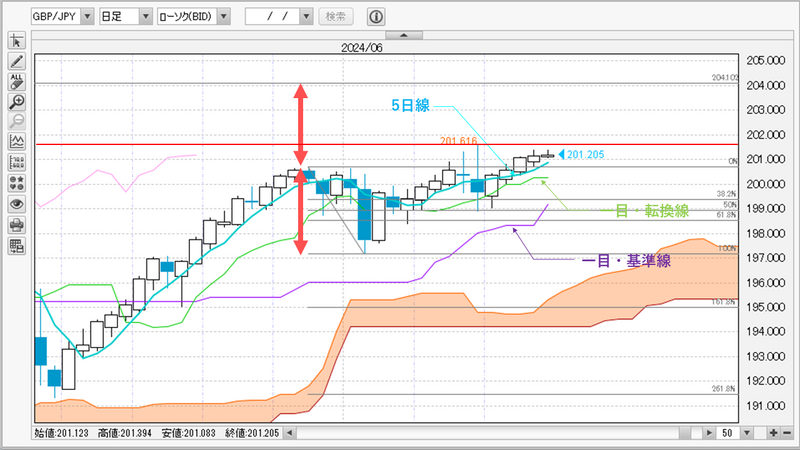Click the date input field
Viewport: 800px width, 450px height.
tap(272, 16)
